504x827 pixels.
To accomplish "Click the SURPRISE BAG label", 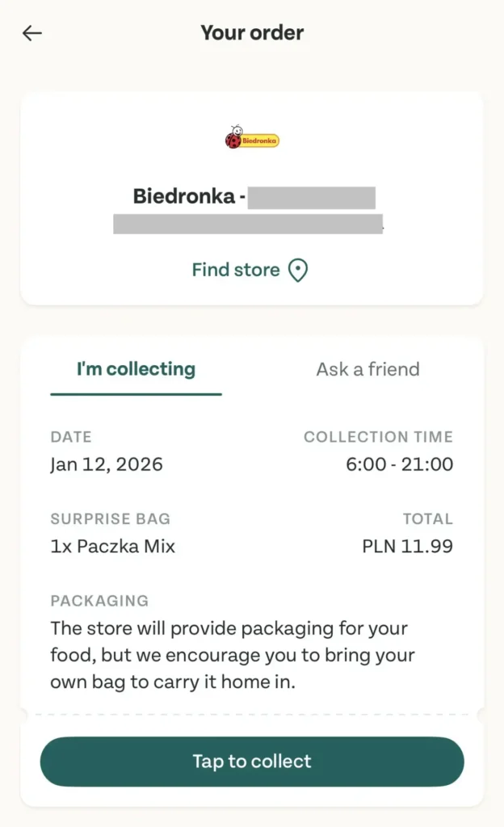I will pos(110,519).
